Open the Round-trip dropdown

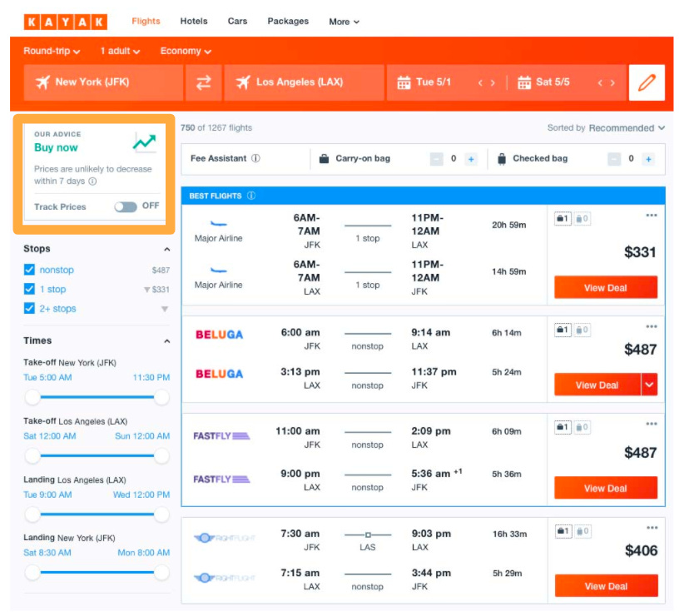pyautogui.click(x=52, y=51)
